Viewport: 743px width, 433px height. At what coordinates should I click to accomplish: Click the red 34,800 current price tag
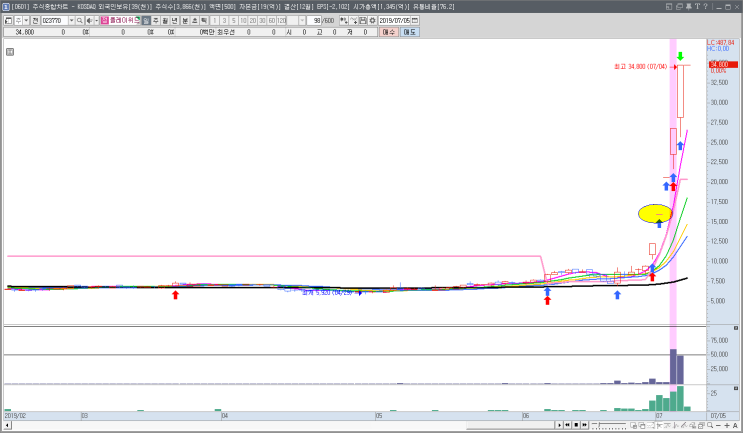[723, 64]
